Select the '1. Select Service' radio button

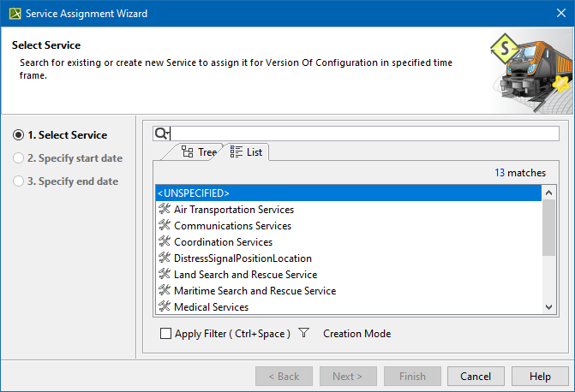coord(18,135)
